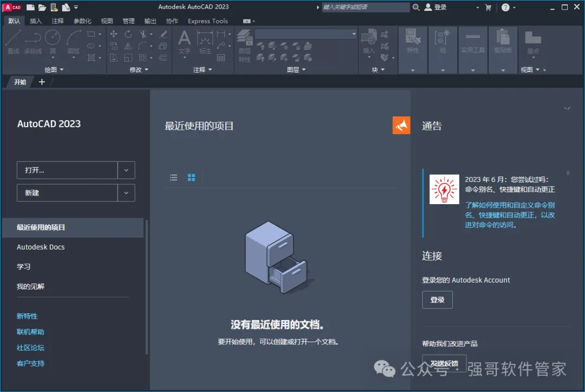
Task: Select the Mirror tool in the Modify panel
Action: tap(128, 46)
